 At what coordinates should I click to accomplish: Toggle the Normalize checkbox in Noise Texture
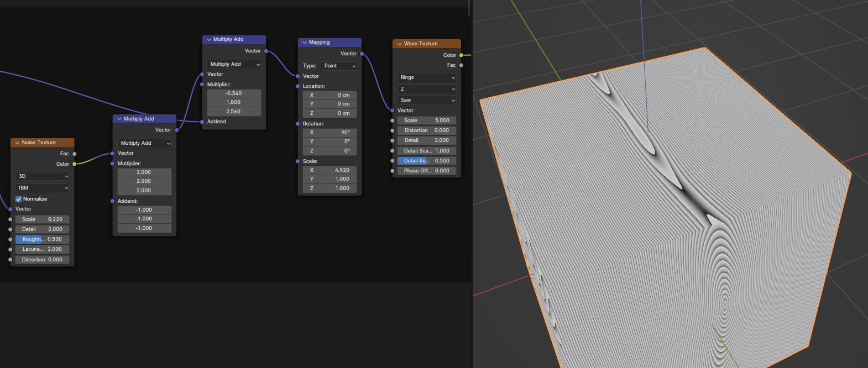(x=19, y=199)
